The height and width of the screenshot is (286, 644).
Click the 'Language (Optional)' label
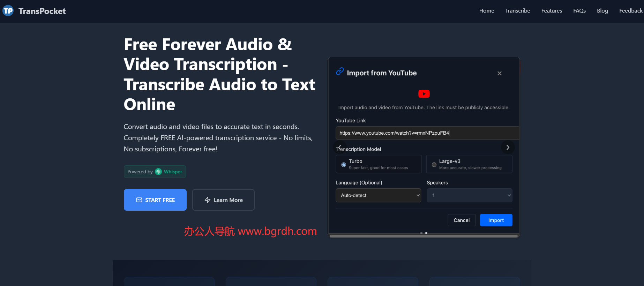(x=359, y=182)
